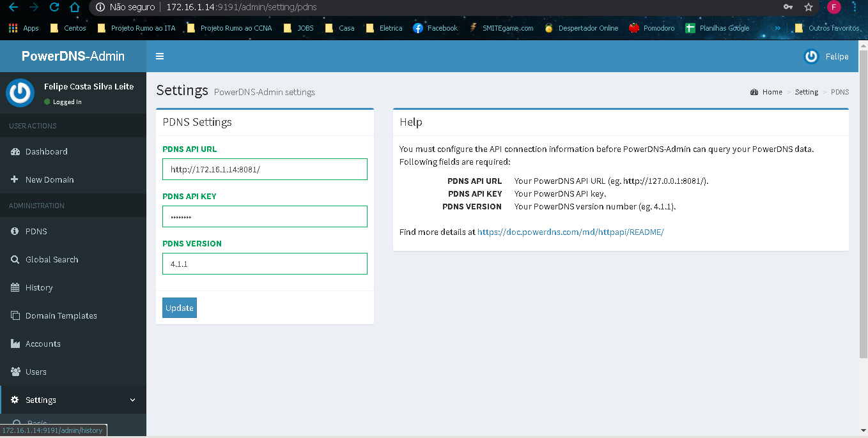Open History using the calendar icon
The image size is (868, 438).
[14, 287]
